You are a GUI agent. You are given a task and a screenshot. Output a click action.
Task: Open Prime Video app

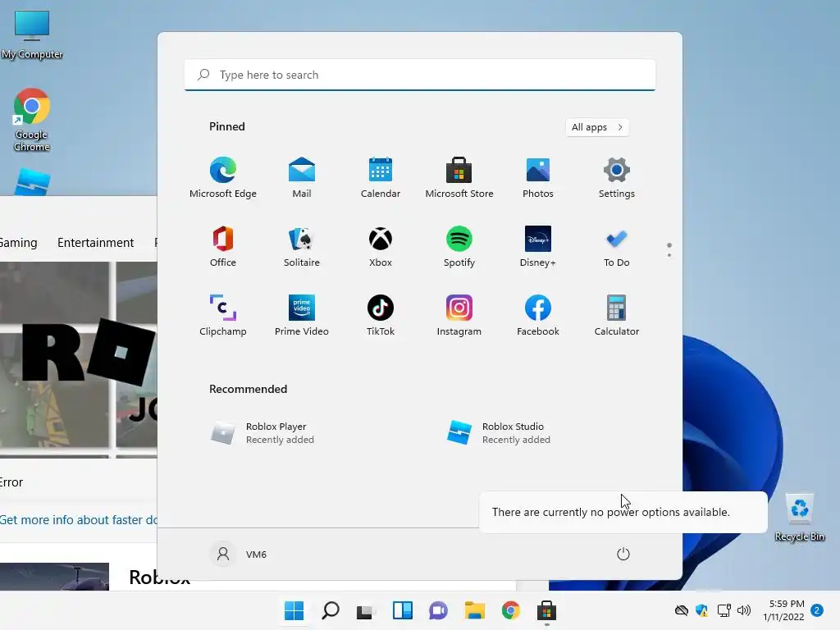click(302, 316)
